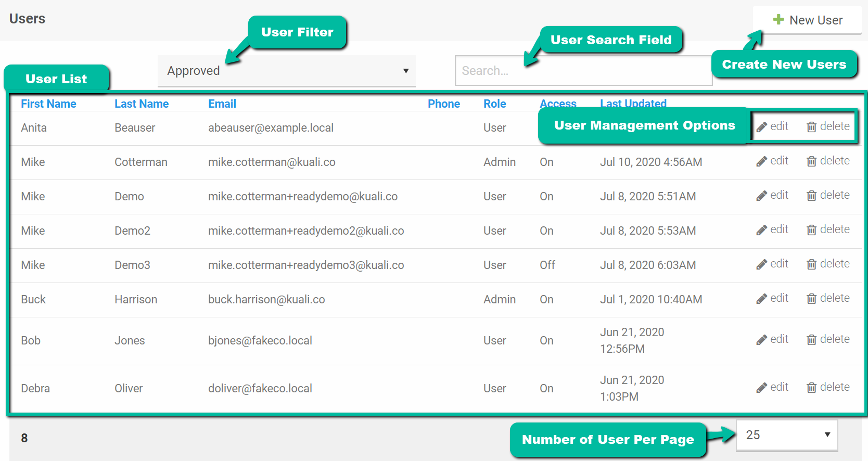Image resolution: width=868 pixels, height=461 pixels.
Task: Click the pencil edit icon for Buck Harrison
Action: tap(762, 299)
